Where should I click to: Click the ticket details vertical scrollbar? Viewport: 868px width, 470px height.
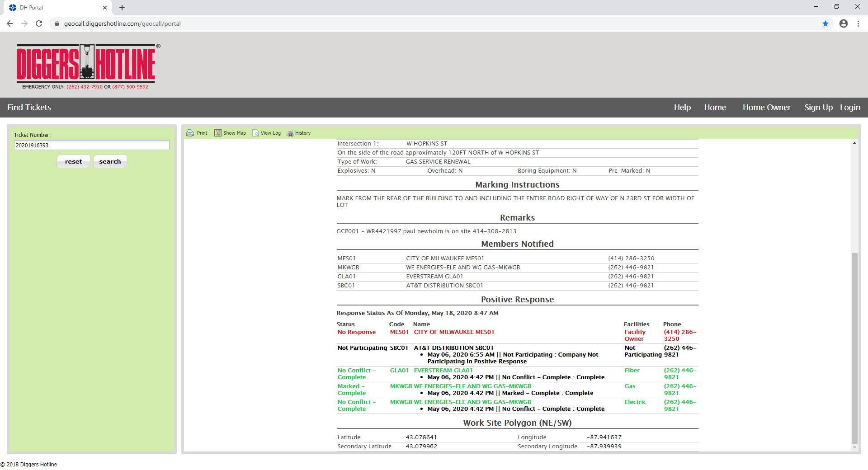(854, 348)
